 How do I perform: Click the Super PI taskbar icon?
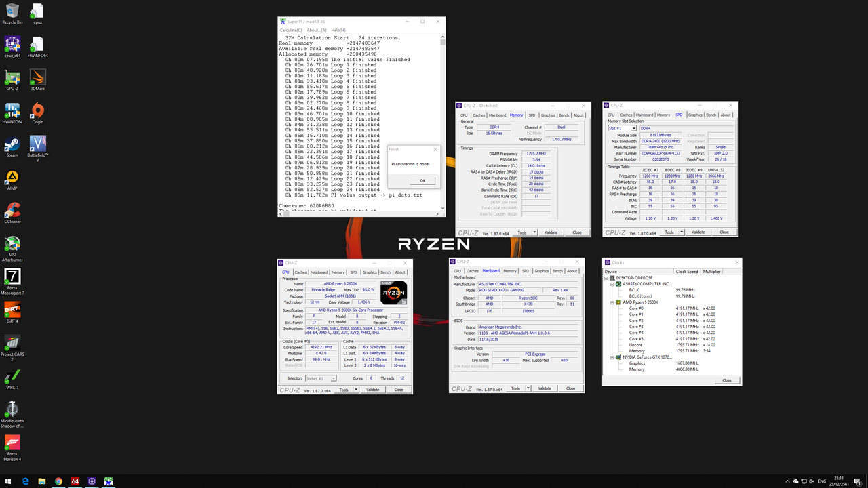coord(108,481)
